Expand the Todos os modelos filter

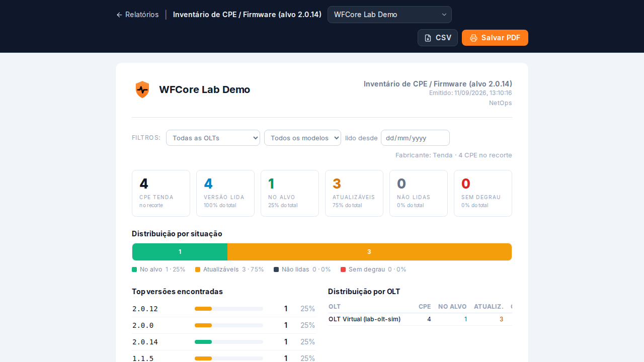click(x=302, y=138)
